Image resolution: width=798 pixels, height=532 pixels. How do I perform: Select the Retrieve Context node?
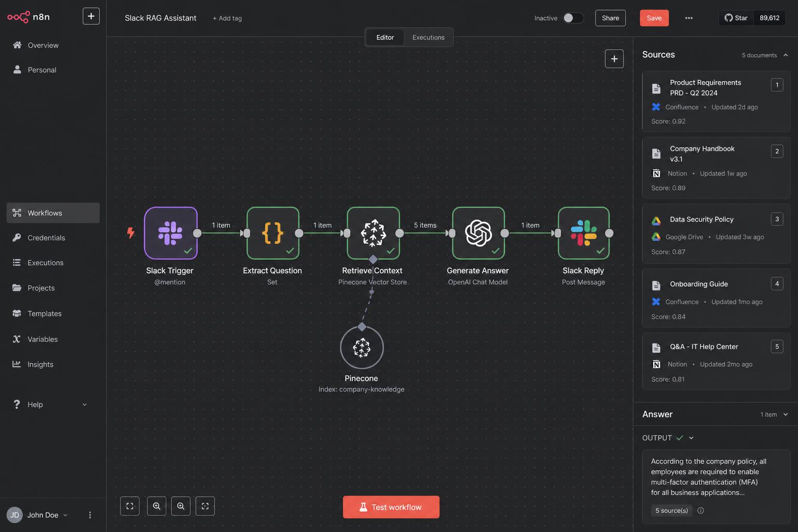(x=373, y=233)
